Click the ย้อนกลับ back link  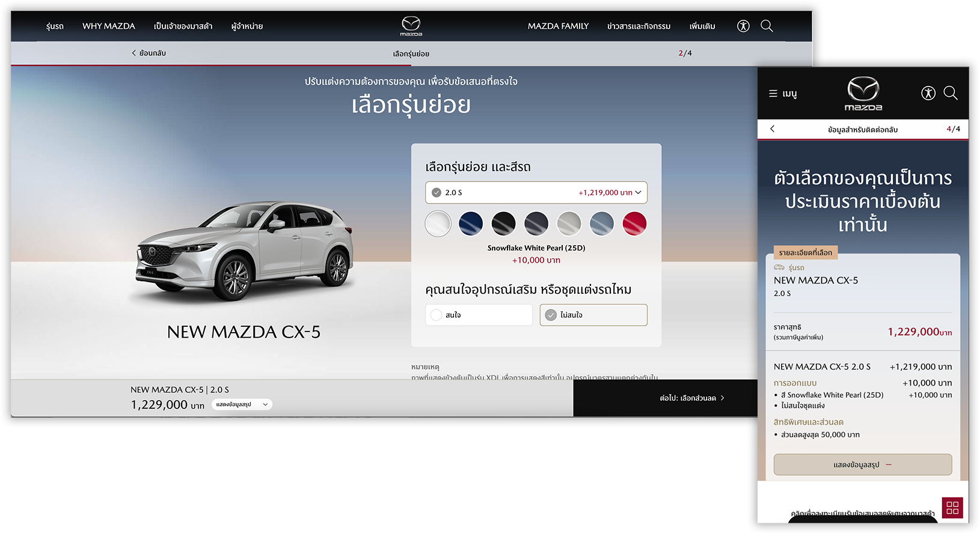click(149, 53)
